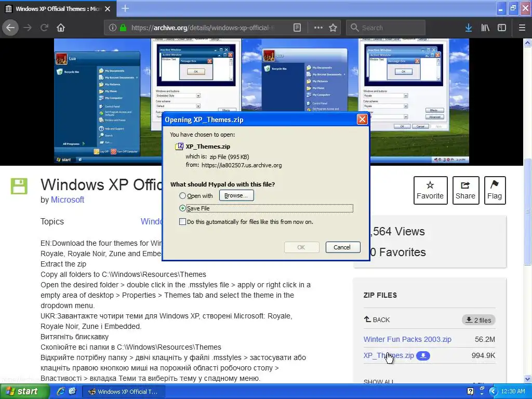The image size is (532, 399).
Task: Expand hidden tray icons chevron
Action: [493, 392]
